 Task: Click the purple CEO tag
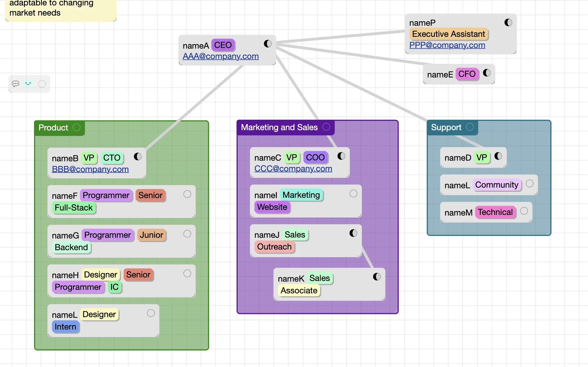[223, 45]
